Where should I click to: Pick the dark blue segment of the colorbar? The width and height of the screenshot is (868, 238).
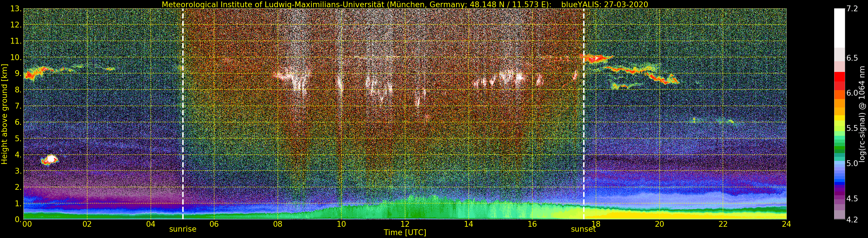click(x=839, y=184)
